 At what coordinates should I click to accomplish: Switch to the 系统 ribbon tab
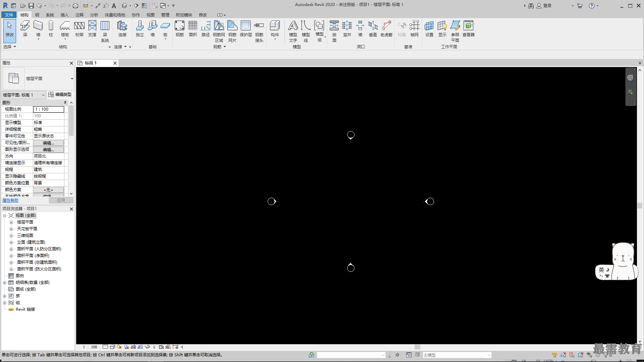point(50,15)
